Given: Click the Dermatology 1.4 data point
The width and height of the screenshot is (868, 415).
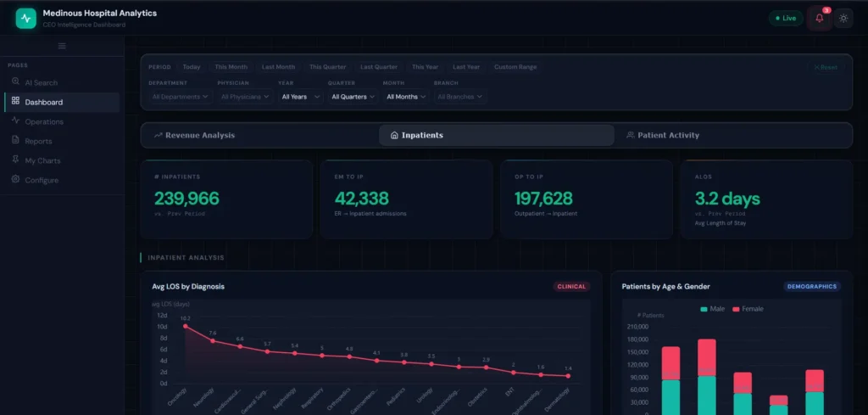Looking at the screenshot, I should point(568,376).
